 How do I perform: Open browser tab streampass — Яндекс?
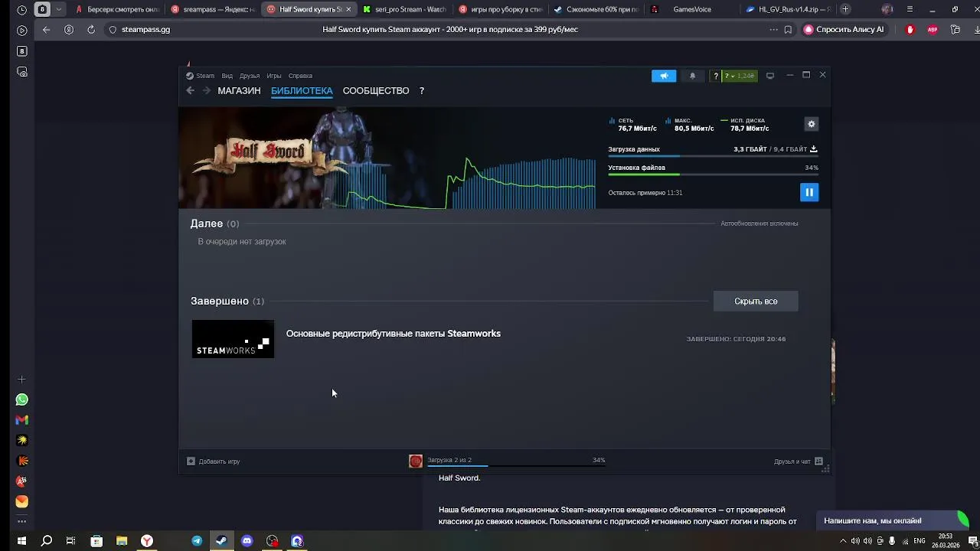(213, 9)
